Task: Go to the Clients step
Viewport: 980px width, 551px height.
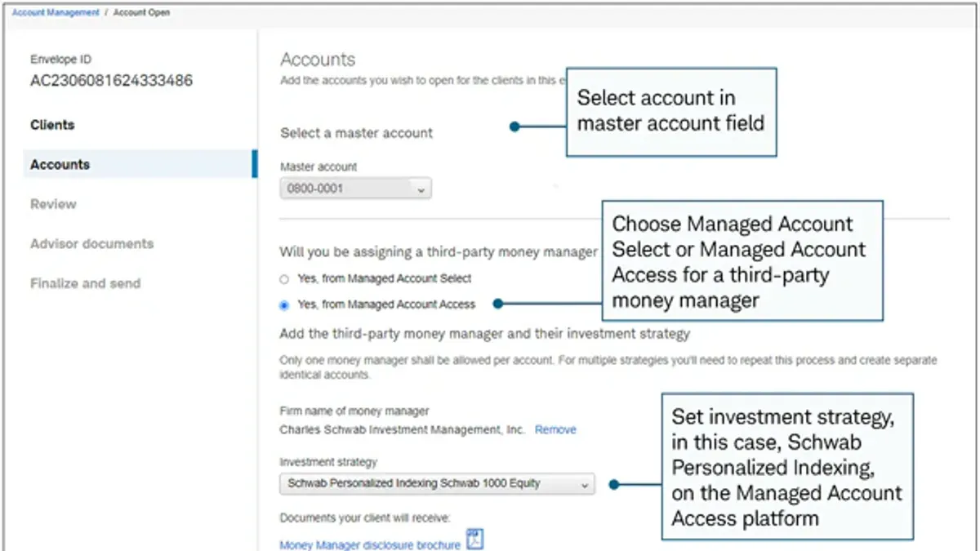Action: point(52,125)
